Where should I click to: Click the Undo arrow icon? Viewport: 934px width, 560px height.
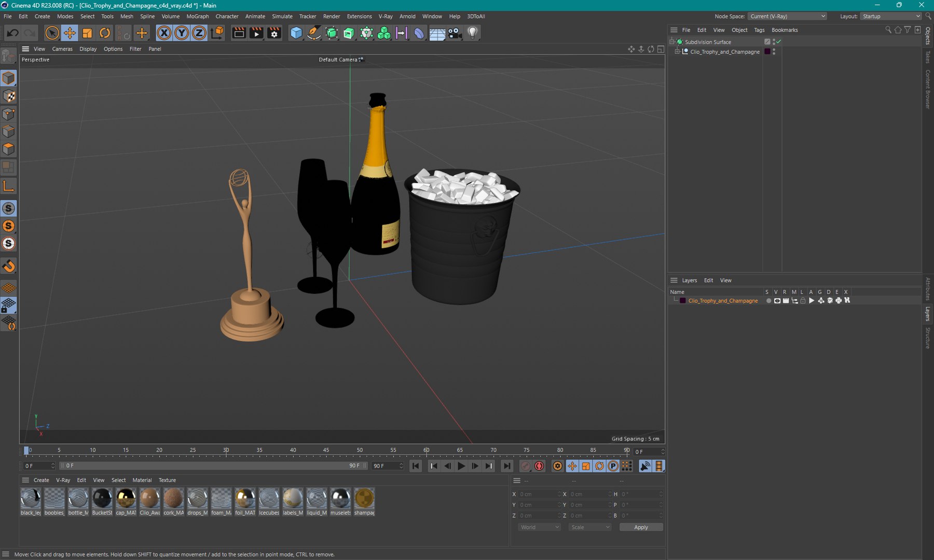[x=12, y=33]
